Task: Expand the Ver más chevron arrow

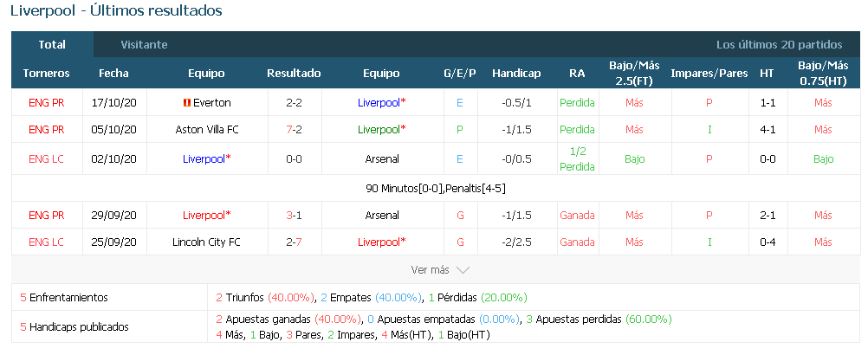Action: [x=463, y=270]
